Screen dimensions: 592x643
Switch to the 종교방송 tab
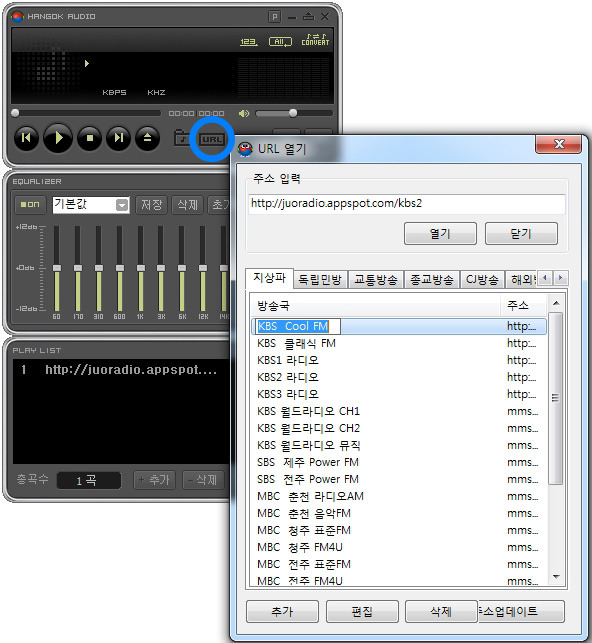click(432, 280)
